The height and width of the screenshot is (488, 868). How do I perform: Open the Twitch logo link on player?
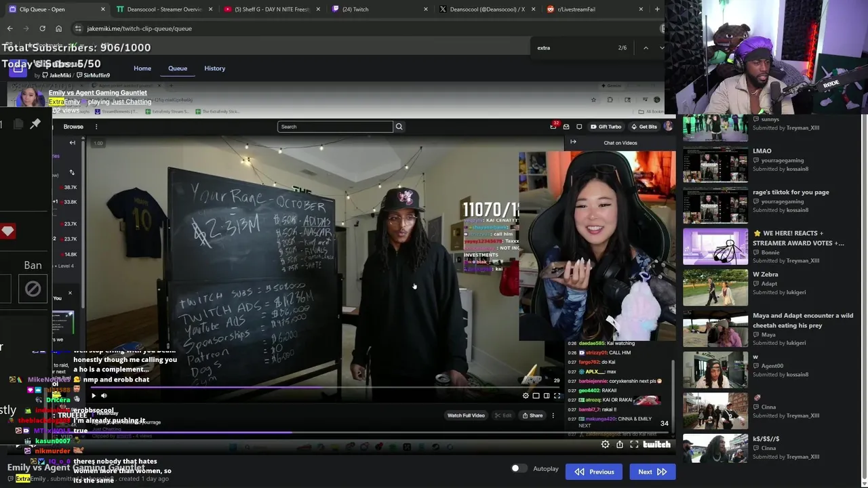tap(656, 445)
